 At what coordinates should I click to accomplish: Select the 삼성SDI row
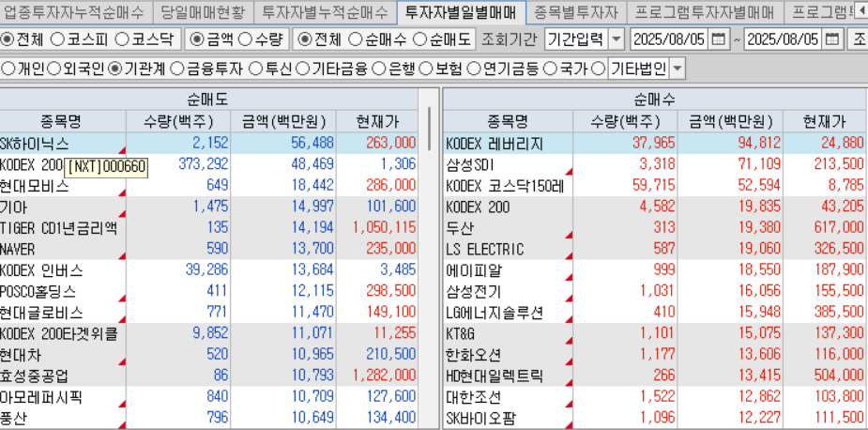point(655,164)
